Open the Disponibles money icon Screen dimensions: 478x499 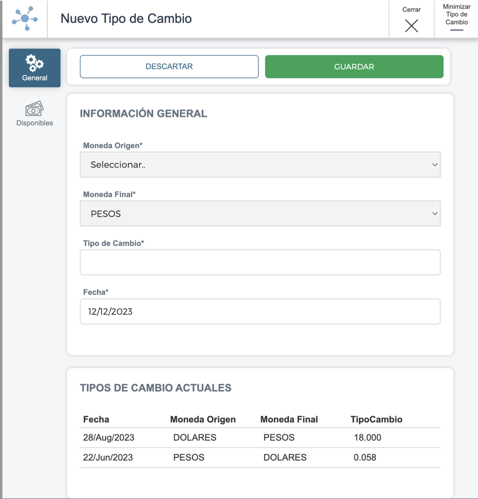35,114
